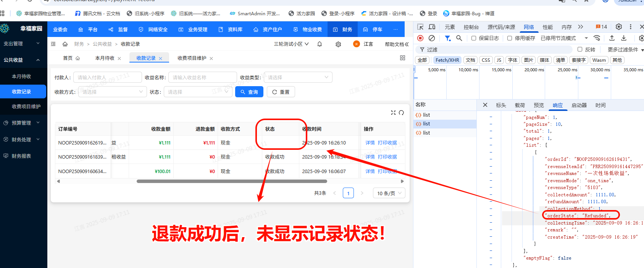
Task: Click the header settings gear icon
Action: [x=338, y=44]
